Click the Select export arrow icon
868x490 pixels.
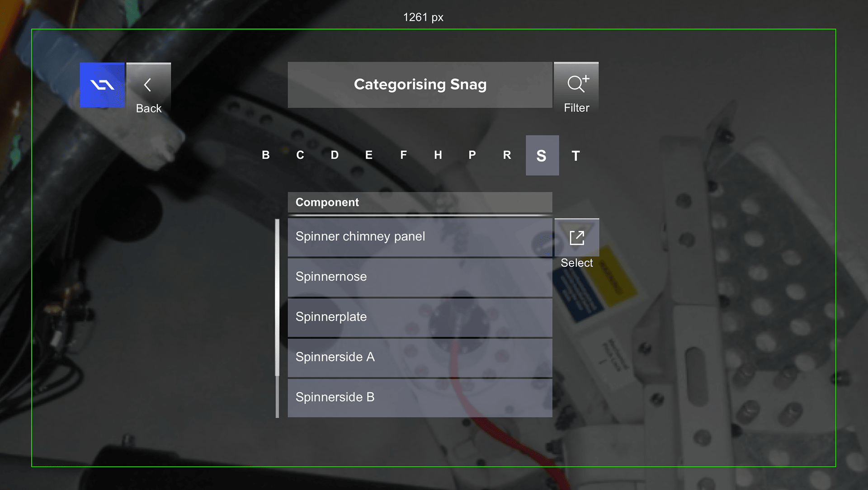click(x=577, y=238)
